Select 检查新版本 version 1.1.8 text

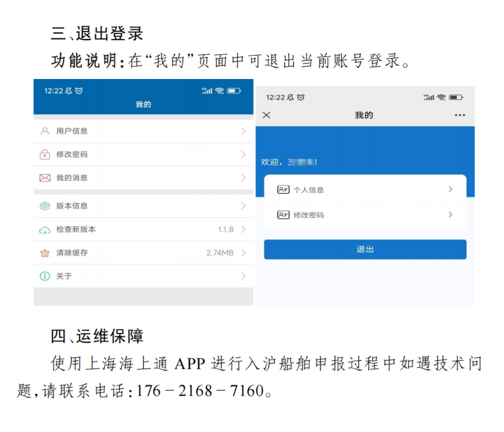click(225, 229)
